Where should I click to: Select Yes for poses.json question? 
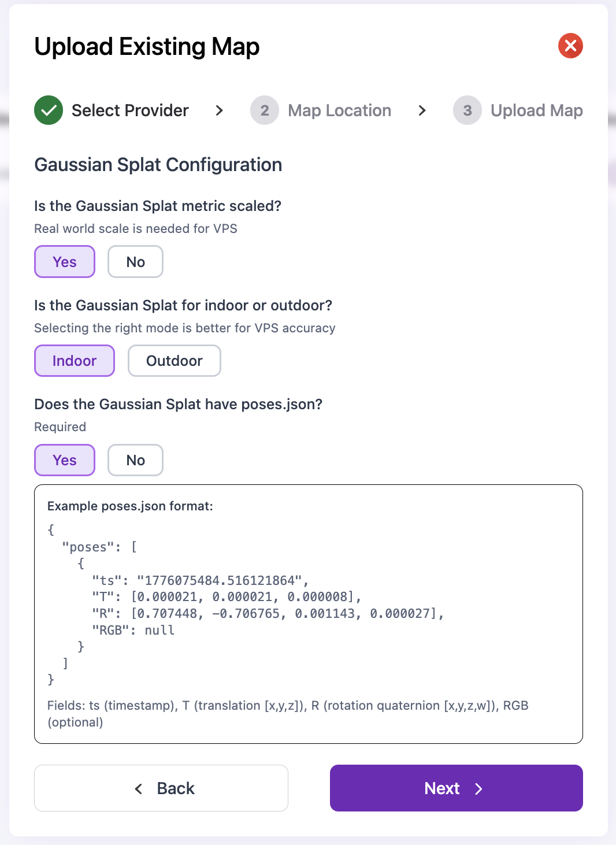click(65, 460)
